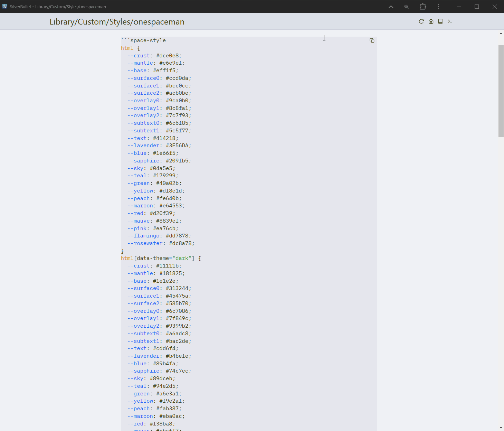Click --pink: #ea76cb line

[x=153, y=228]
